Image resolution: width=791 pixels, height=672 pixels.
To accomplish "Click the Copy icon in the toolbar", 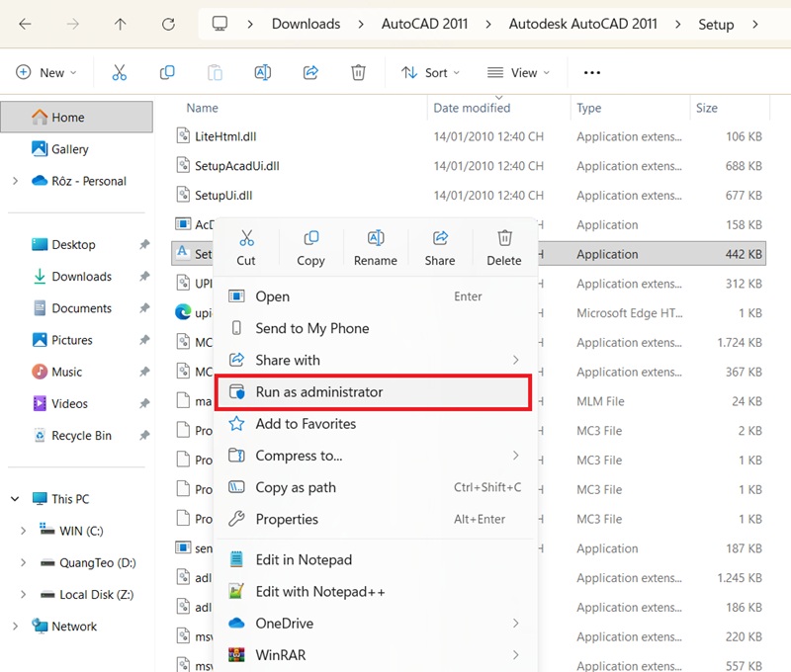I will 167,72.
